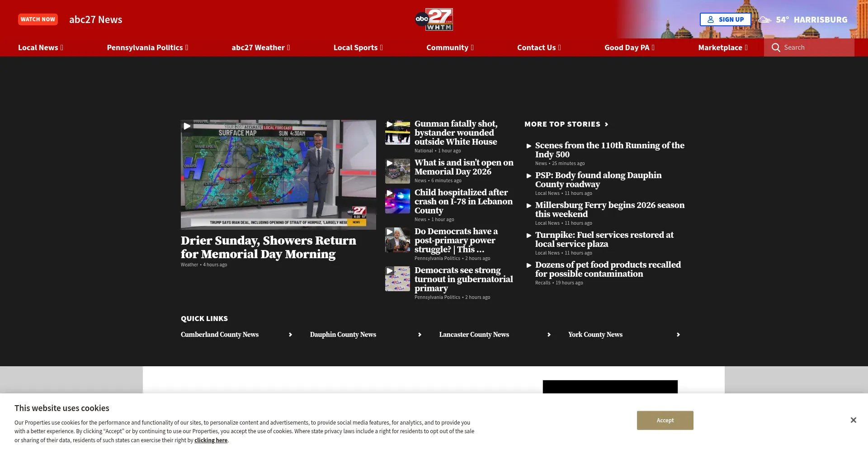Open Dauphin County News quick link
Screen dimensions: 868x449
click(343, 335)
